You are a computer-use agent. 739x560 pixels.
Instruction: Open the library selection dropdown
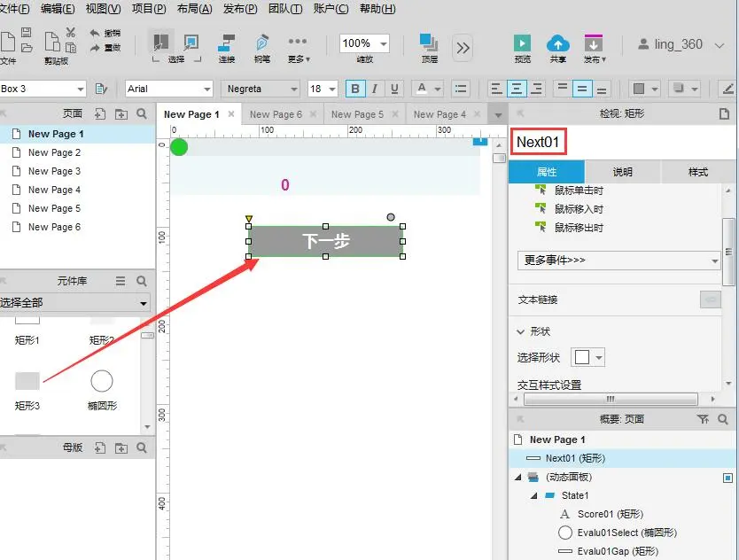click(x=74, y=303)
